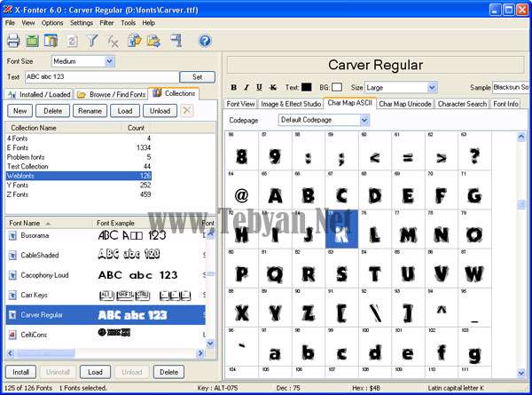Select the letter W character cell

[474, 268]
